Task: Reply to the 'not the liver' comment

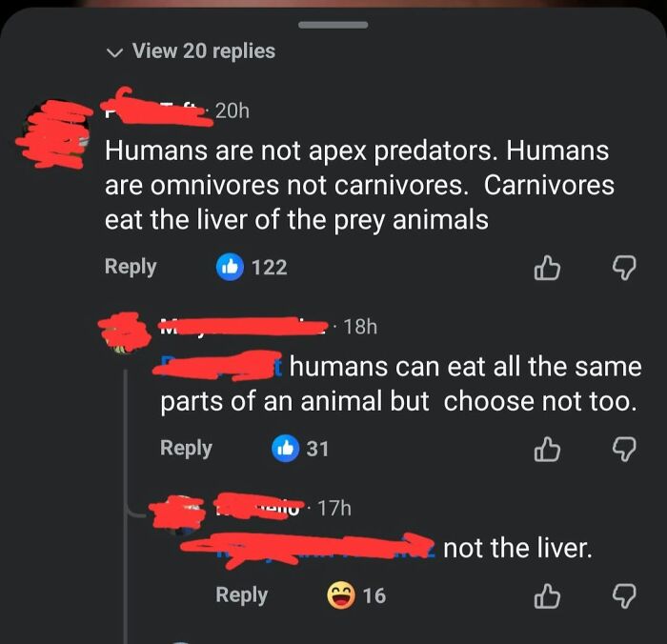Action: point(242,595)
